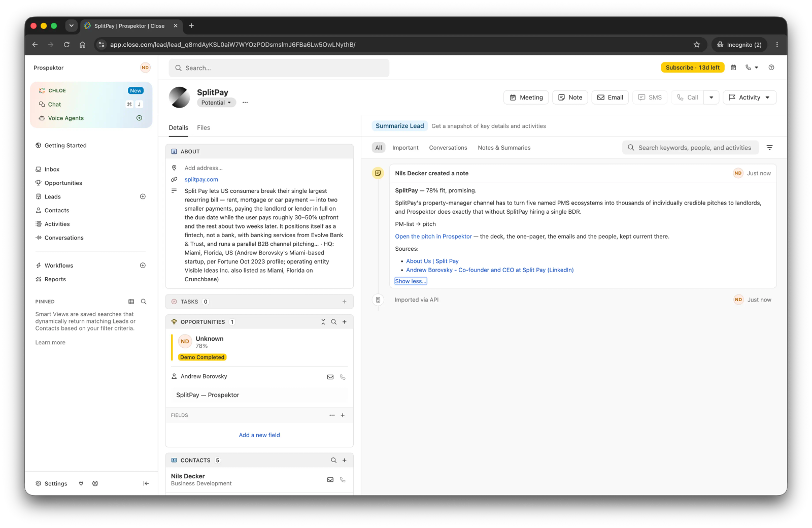Open the support icon in sidebar footer
812x528 pixels.
point(95,483)
